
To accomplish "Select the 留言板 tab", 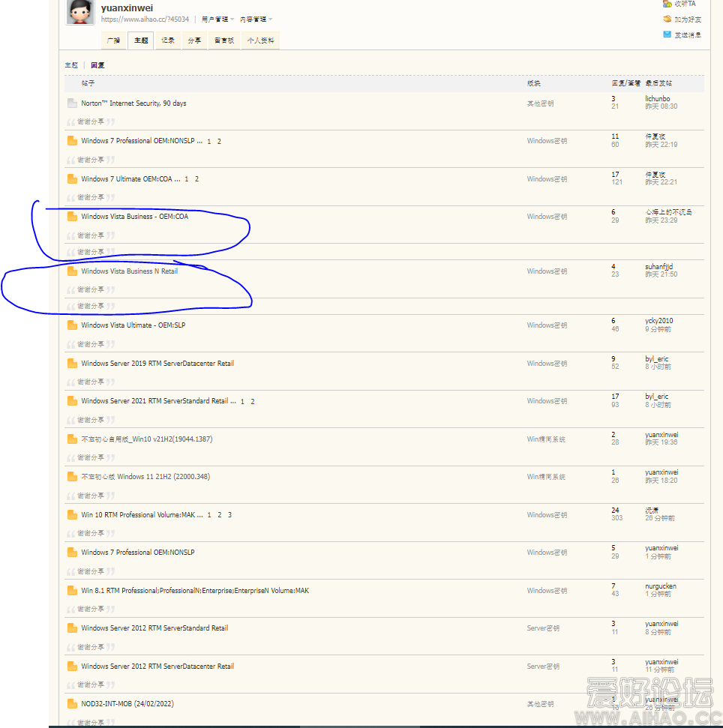I will click(223, 40).
